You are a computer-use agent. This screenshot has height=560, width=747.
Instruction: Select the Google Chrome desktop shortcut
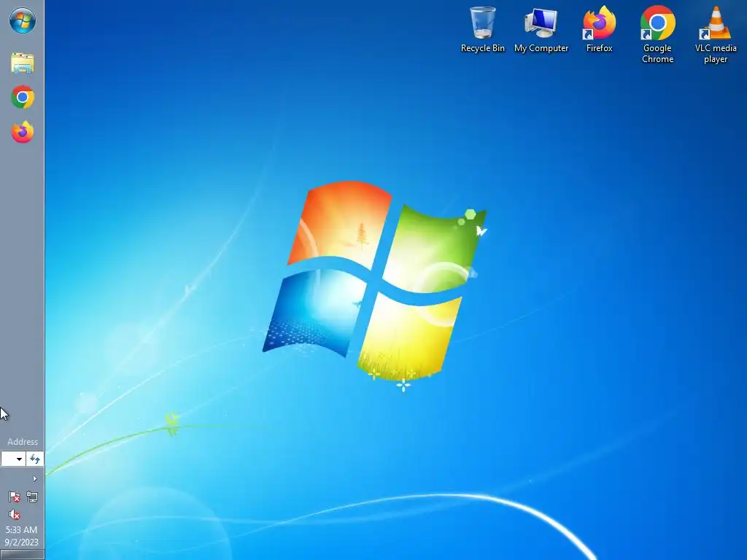coord(657,35)
